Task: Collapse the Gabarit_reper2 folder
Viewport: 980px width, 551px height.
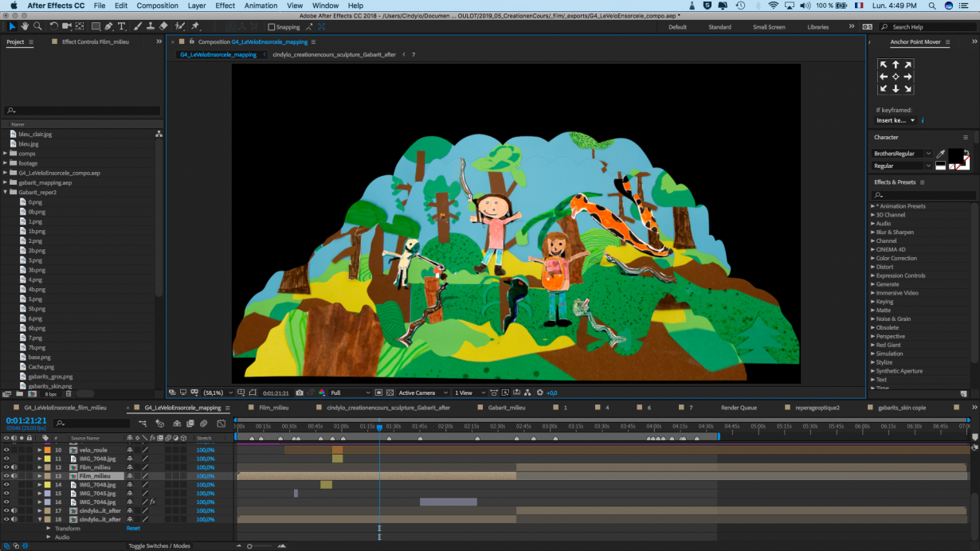Action: [x=6, y=192]
